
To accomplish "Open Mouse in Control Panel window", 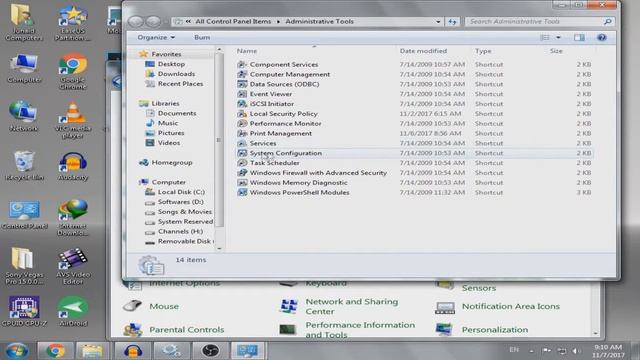I will (x=164, y=306).
